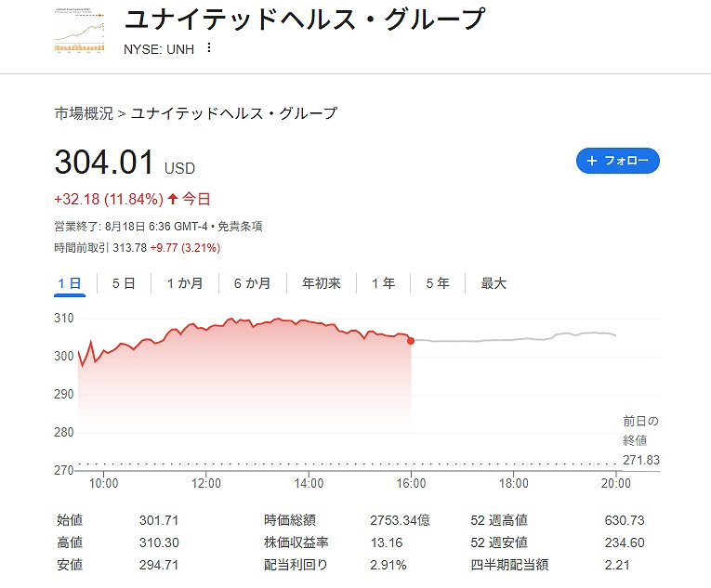Click the red up-arrow next to 今日
Image resolution: width=711 pixels, height=588 pixels.
(x=172, y=199)
